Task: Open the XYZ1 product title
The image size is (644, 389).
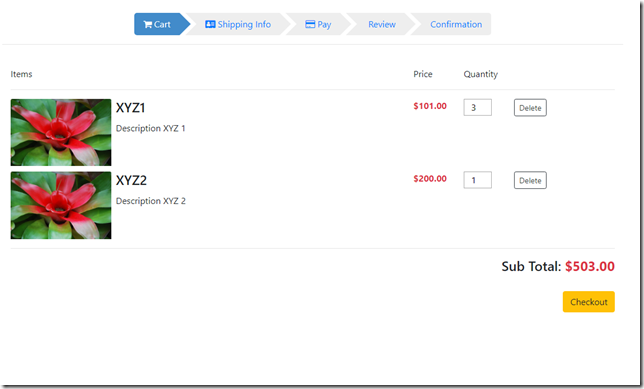Action: coord(131,108)
